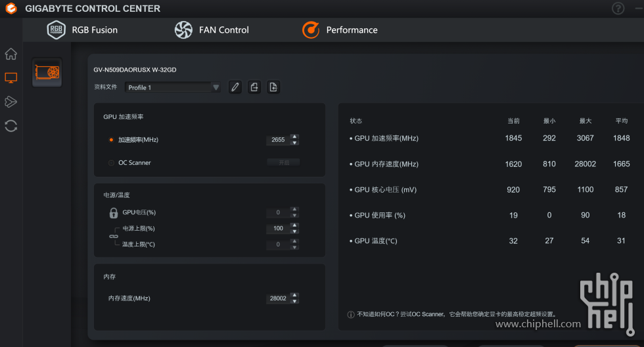Decrease the 电源上限 with down arrow

pos(294,231)
